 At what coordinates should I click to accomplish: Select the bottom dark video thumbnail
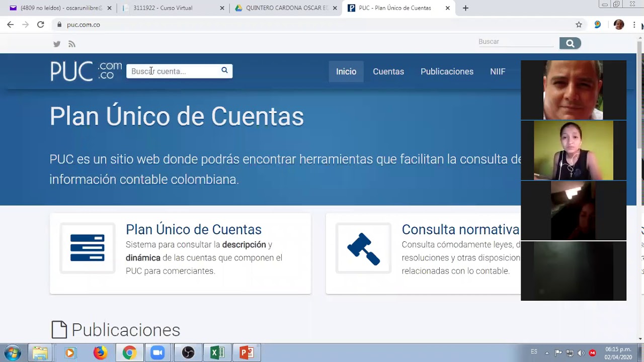pyautogui.click(x=574, y=271)
